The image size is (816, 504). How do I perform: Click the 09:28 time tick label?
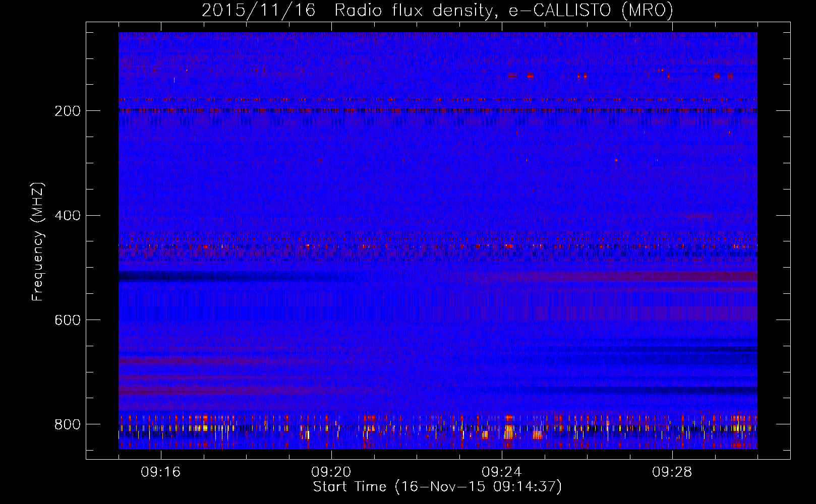672,472
